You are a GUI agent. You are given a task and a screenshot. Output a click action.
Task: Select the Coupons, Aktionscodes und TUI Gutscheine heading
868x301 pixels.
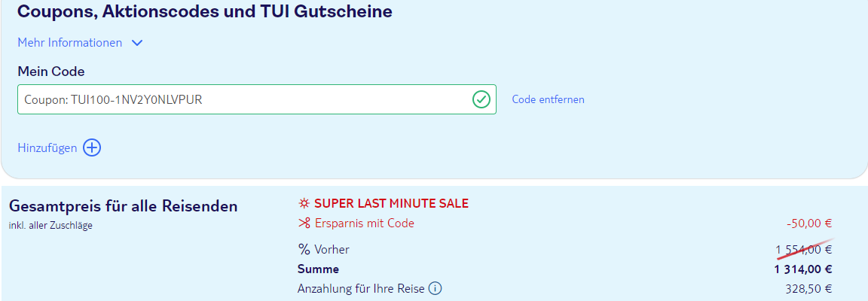pyautogui.click(x=205, y=11)
